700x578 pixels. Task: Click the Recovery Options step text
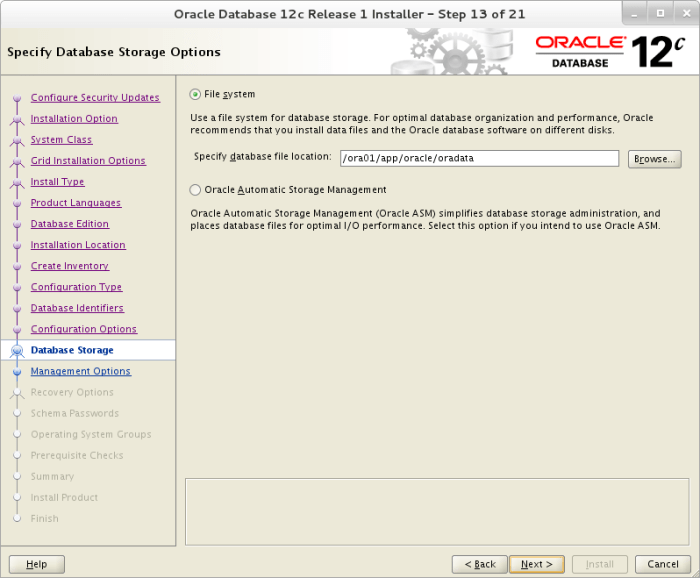point(72,392)
